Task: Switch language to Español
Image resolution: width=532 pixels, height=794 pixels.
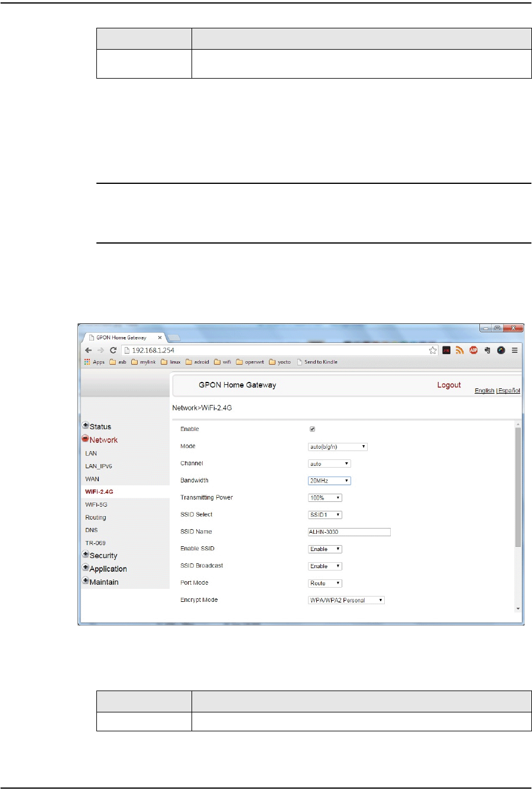Action: [x=509, y=391]
